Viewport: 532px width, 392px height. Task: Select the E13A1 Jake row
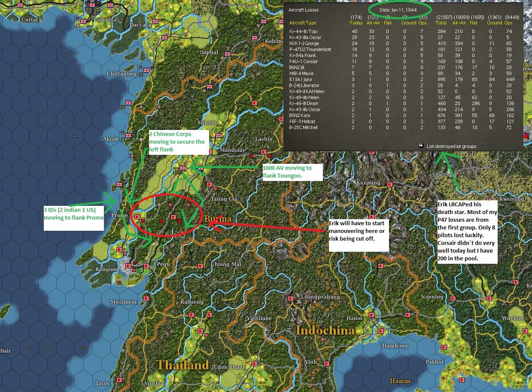[401, 79]
